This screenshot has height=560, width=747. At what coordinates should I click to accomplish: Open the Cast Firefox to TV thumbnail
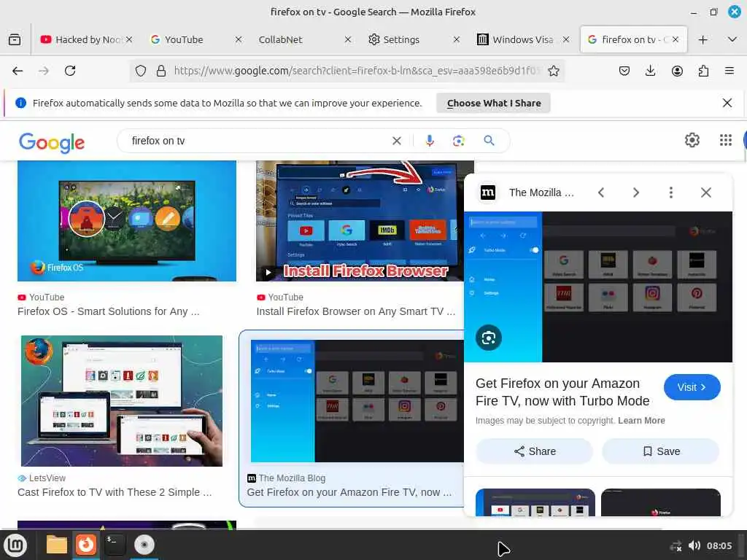[122, 401]
